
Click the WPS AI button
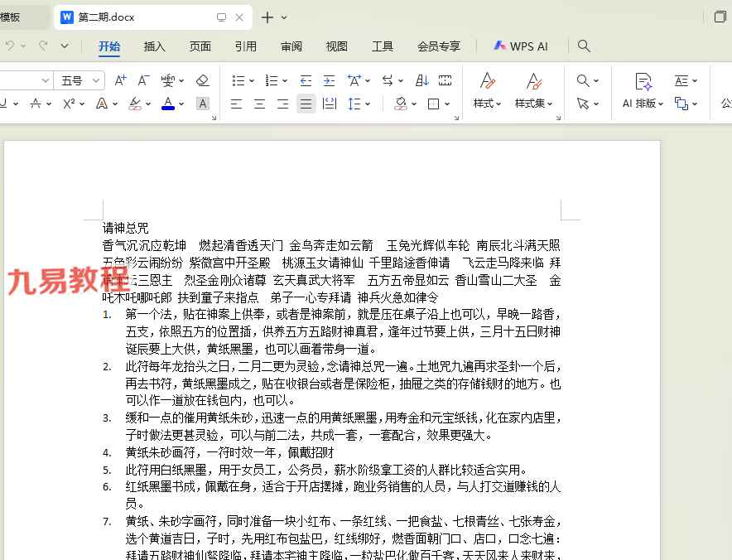coord(520,46)
